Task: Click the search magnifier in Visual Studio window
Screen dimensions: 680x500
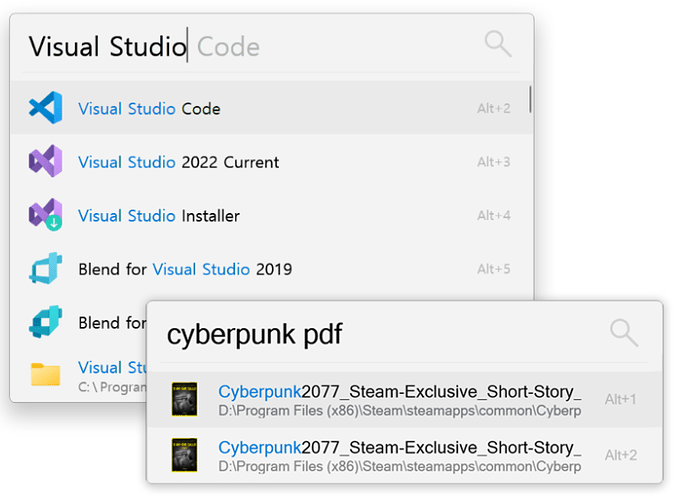Action: click(498, 44)
